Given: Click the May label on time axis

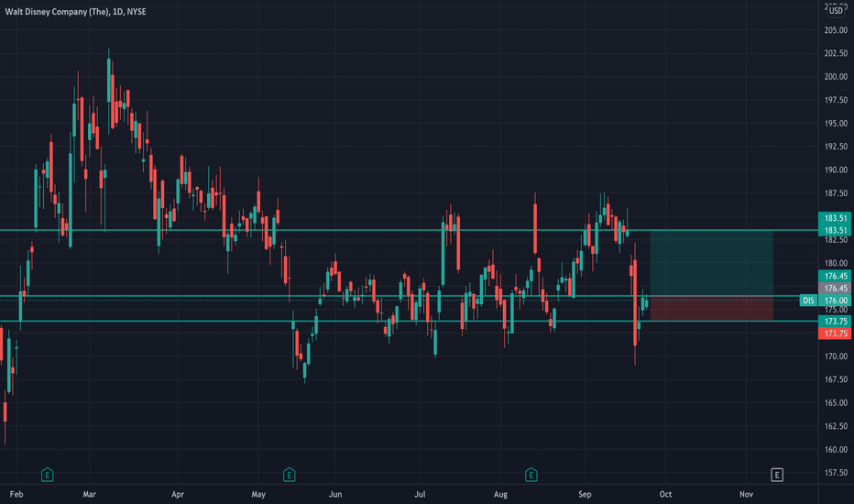Looking at the screenshot, I should (258, 494).
